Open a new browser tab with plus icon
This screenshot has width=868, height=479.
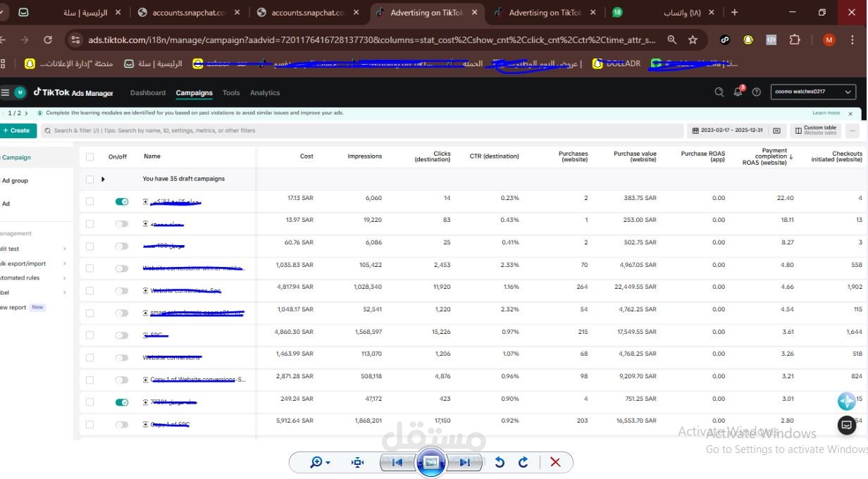[x=735, y=12]
